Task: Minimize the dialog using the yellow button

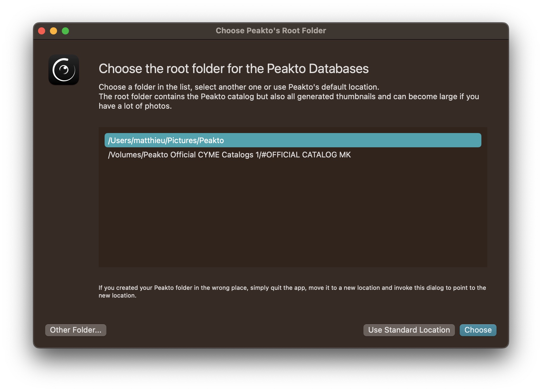Action: (x=53, y=31)
